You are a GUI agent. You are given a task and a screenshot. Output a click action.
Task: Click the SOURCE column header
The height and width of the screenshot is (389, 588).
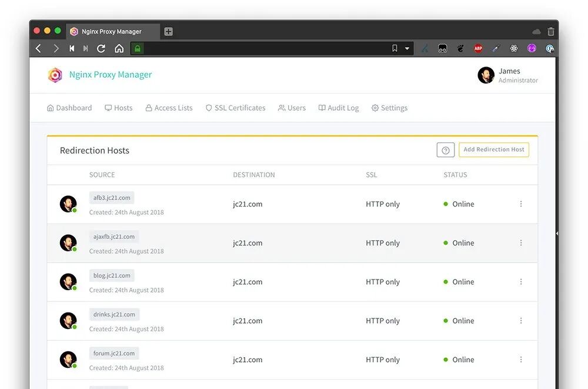coord(102,175)
